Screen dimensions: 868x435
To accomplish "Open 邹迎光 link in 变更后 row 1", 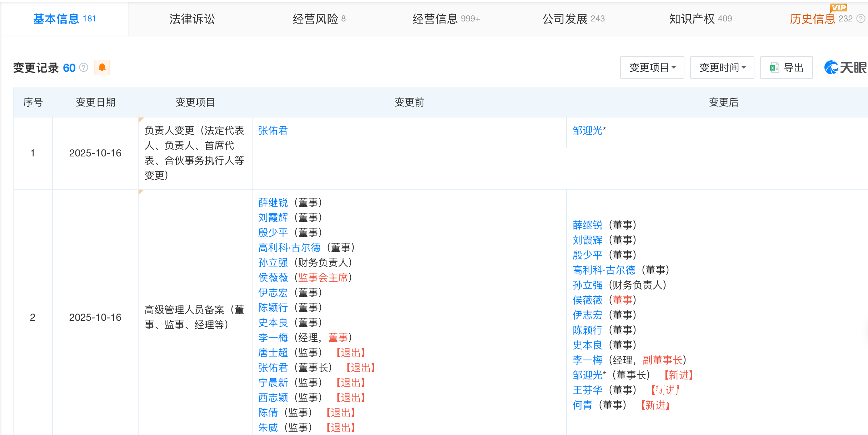I will 587,131.
